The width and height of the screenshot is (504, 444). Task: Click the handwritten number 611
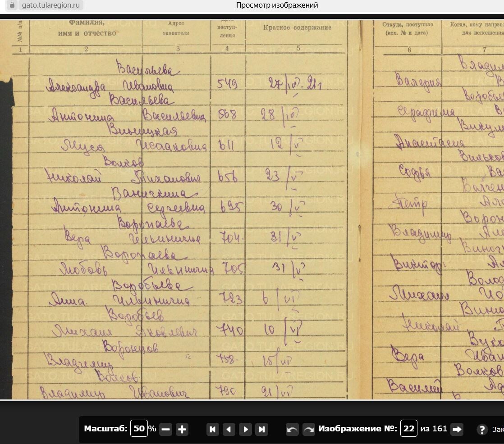click(226, 145)
